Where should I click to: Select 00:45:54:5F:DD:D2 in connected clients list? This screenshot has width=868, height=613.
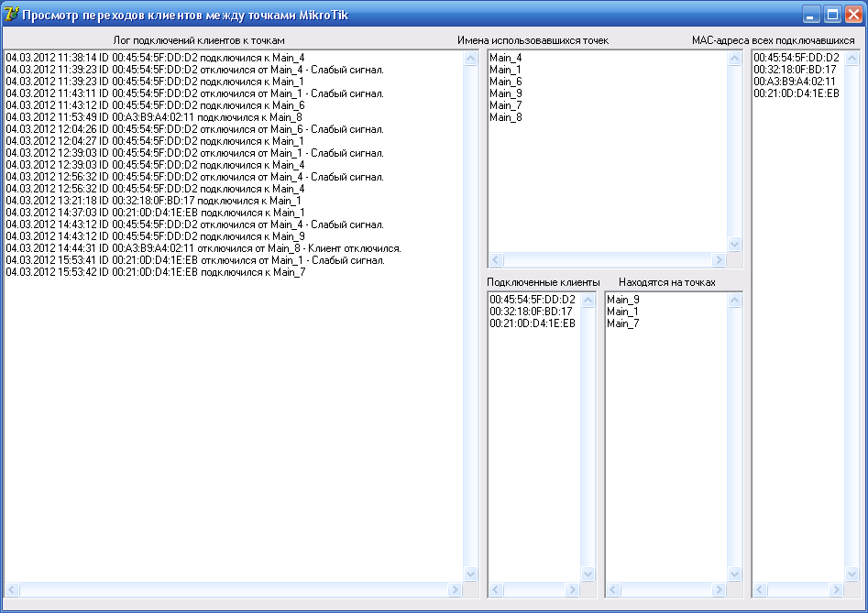[532, 300]
